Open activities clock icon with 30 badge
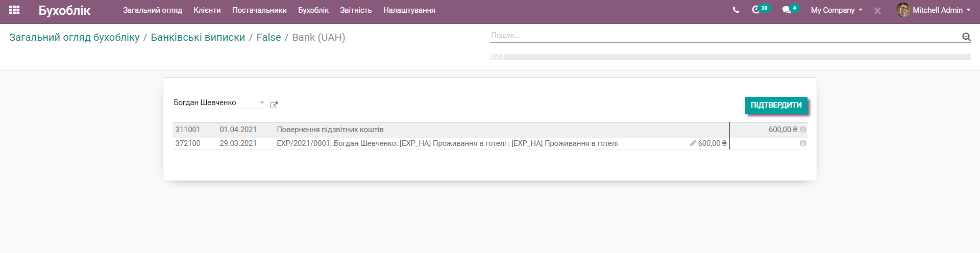The width and height of the screenshot is (980, 253). tap(760, 9)
